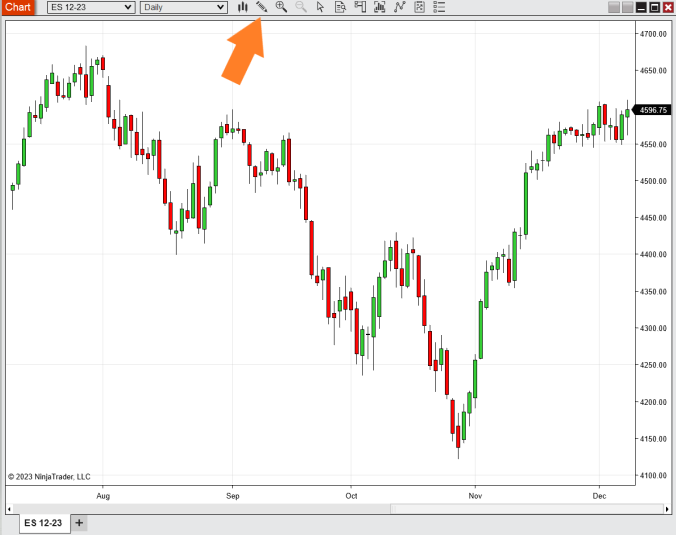Click the second grey window link button
The image size is (676, 535).
tap(628, 7)
